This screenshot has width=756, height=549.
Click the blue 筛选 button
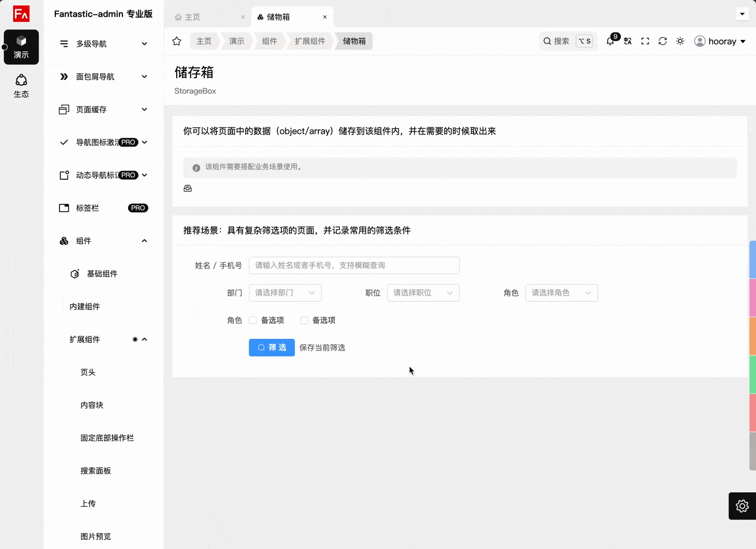point(272,347)
